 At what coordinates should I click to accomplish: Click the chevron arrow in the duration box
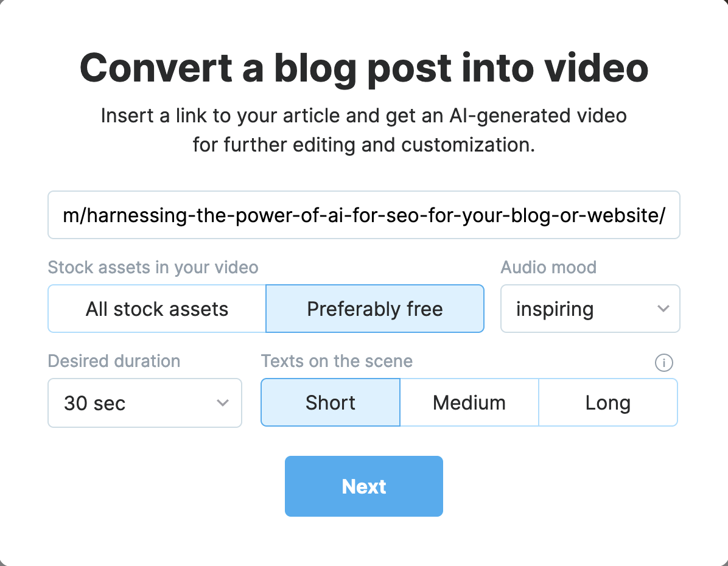(223, 403)
